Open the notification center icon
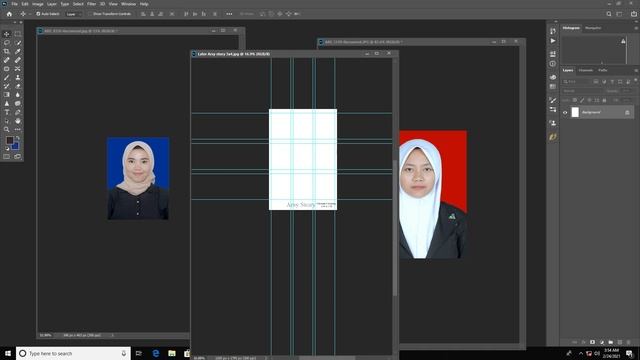Image resolution: width=640 pixels, height=360 pixels. pos(629,353)
